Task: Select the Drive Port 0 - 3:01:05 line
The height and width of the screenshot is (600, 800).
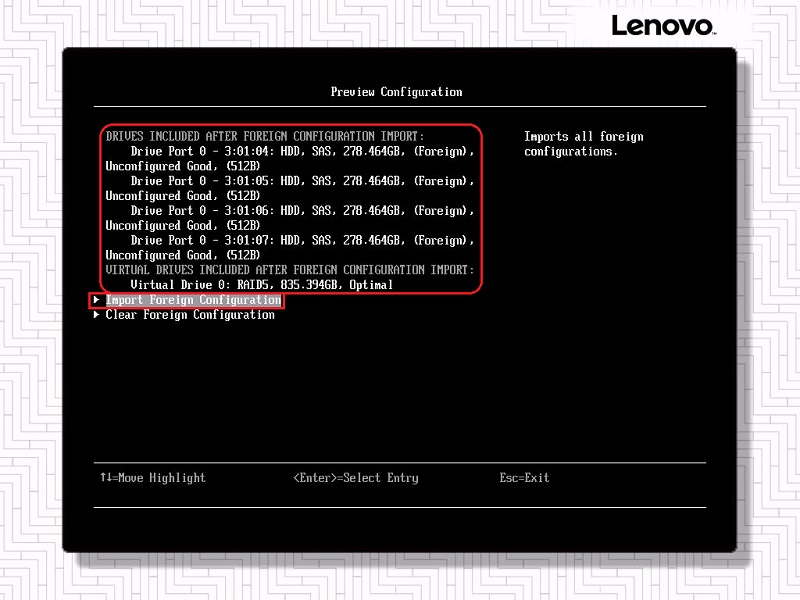Action: pos(302,181)
